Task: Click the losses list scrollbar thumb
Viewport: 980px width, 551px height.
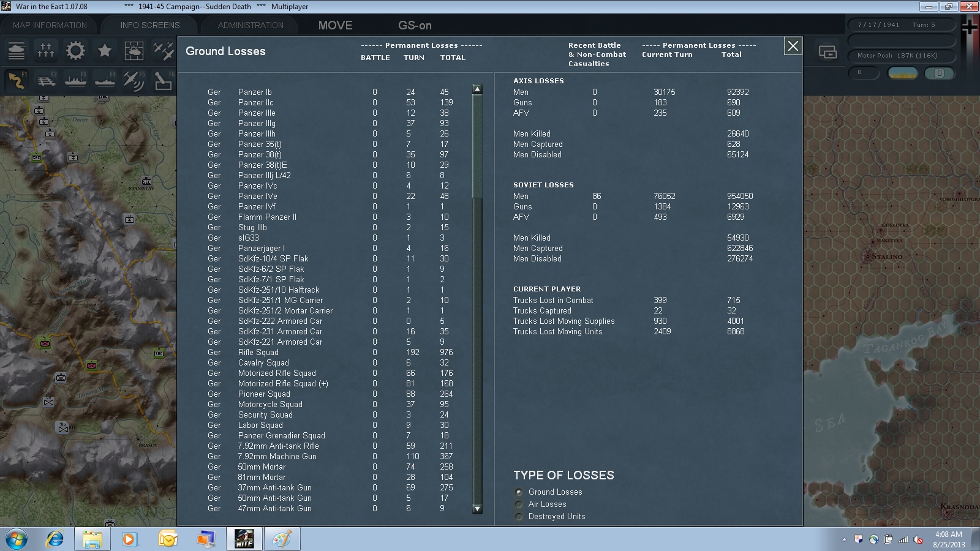Action: [x=478, y=147]
